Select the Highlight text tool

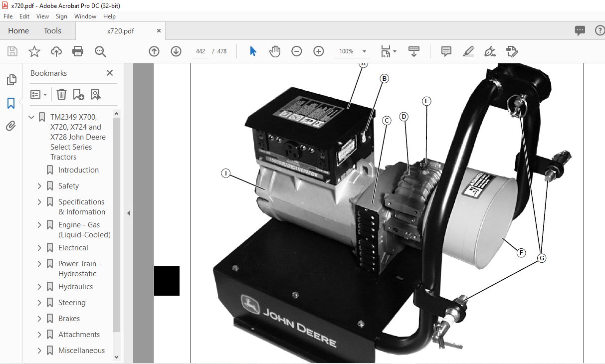tap(468, 51)
